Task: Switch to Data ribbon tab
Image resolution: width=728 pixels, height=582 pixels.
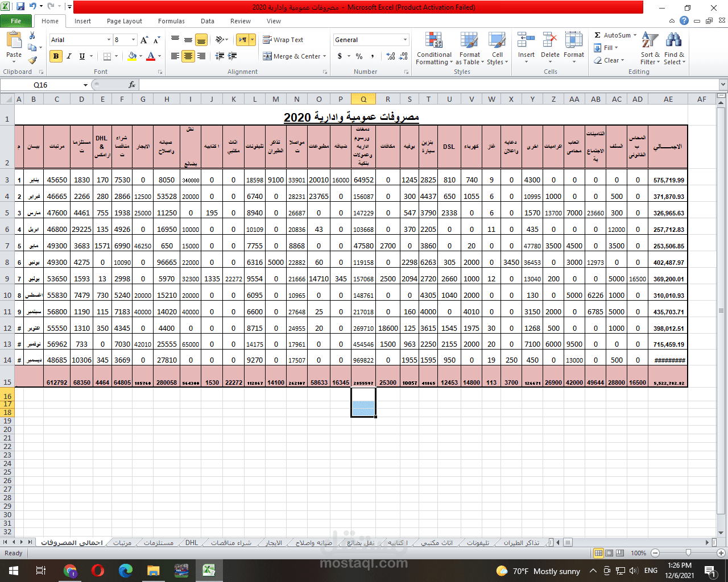Action: click(x=208, y=21)
